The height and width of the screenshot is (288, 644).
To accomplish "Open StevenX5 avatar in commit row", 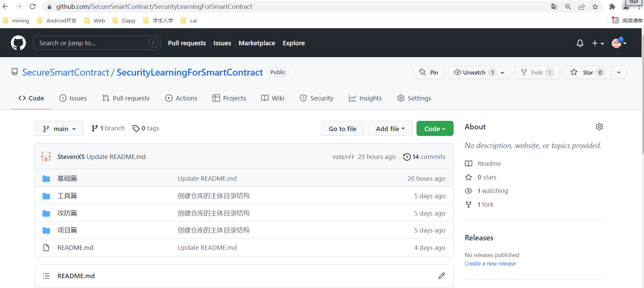I will pos(46,157).
